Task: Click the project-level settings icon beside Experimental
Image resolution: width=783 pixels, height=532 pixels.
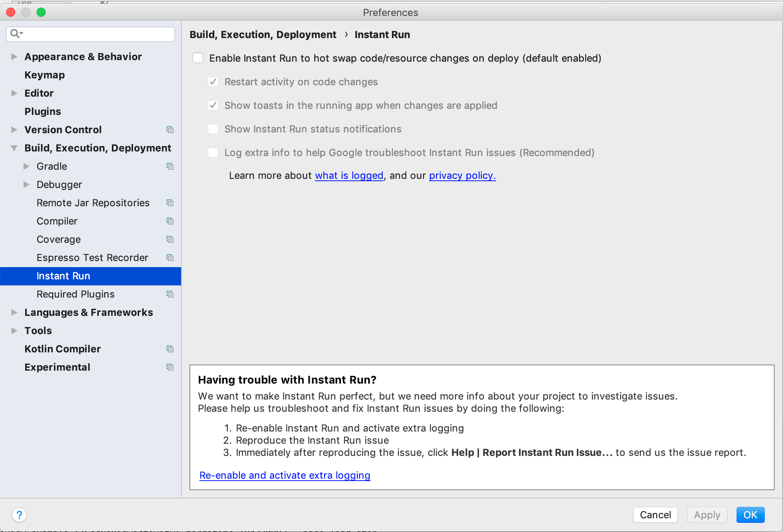Action: pos(170,367)
